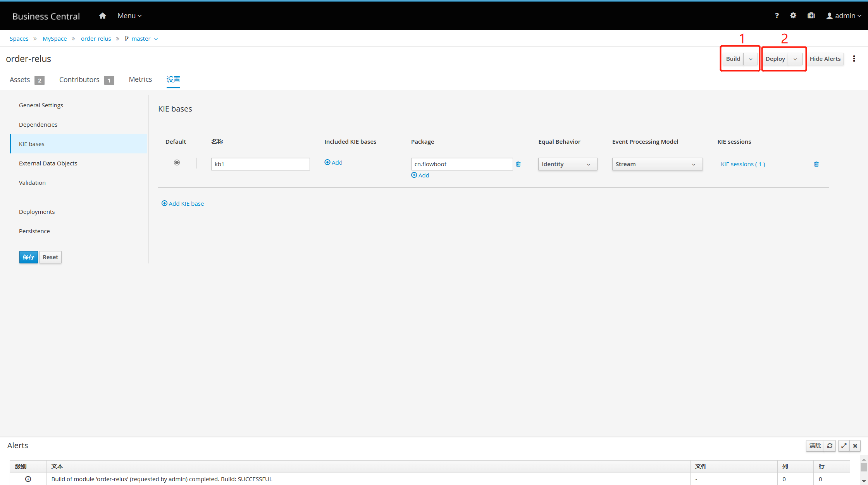Open the settings gear in the top bar
This screenshot has height=485, width=868.
coord(793,15)
